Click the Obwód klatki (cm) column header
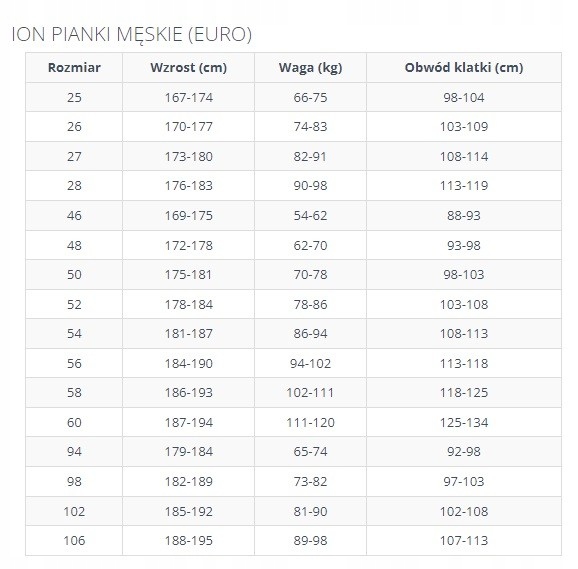The height and width of the screenshot is (569, 578). pyautogui.click(x=464, y=67)
